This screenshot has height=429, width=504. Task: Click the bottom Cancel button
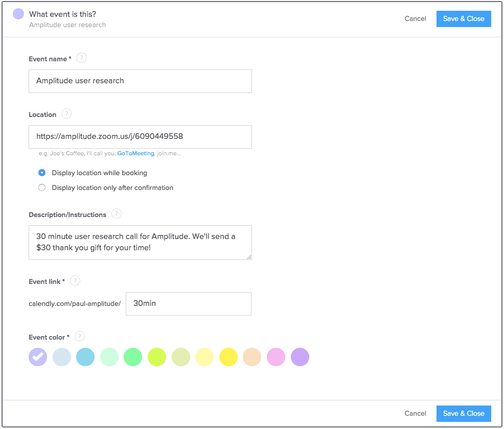[x=415, y=413]
